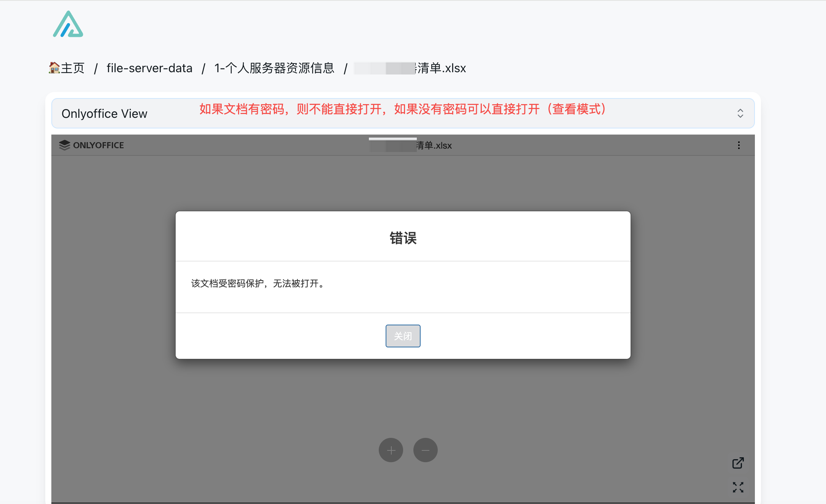Click the ONLYOFFICE stacked-layers logo

[x=65, y=145]
